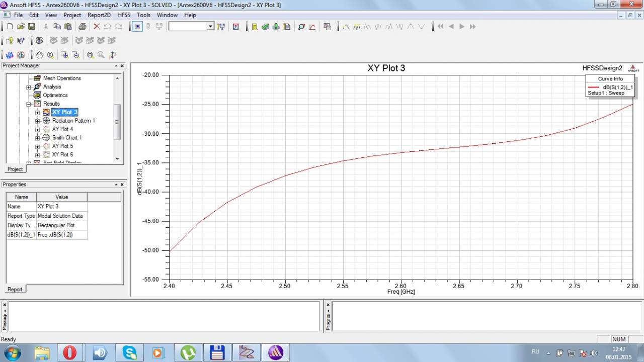Expand the Analysis tree node

(x=29, y=87)
